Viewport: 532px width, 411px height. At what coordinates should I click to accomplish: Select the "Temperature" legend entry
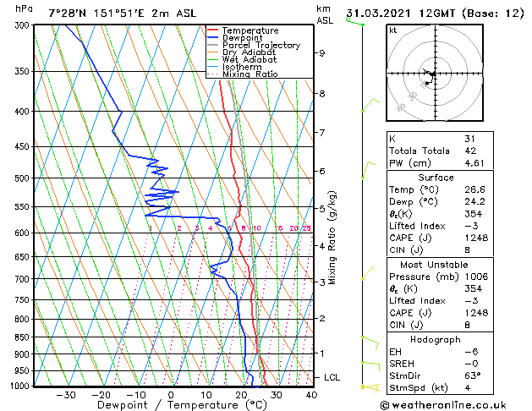(250, 30)
